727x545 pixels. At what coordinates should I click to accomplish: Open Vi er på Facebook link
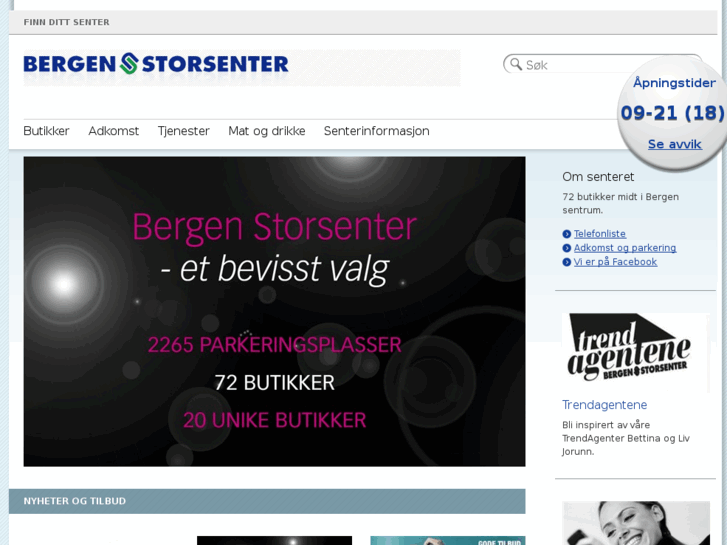click(615, 262)
